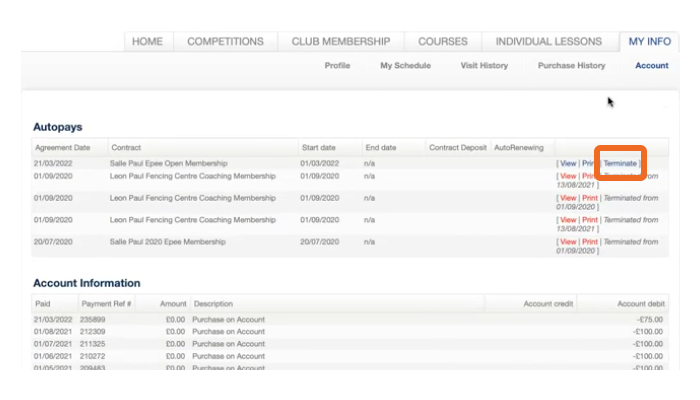Select the Account sub-menu item
Image resolution: width=700 pixels, height=400 pixels.
(x=651, y=66)
